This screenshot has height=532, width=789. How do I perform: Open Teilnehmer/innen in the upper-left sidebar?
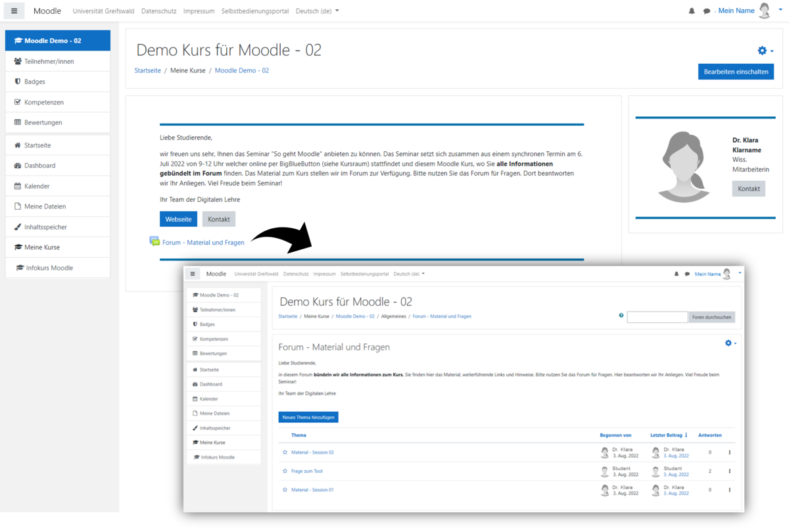(49, 61)
